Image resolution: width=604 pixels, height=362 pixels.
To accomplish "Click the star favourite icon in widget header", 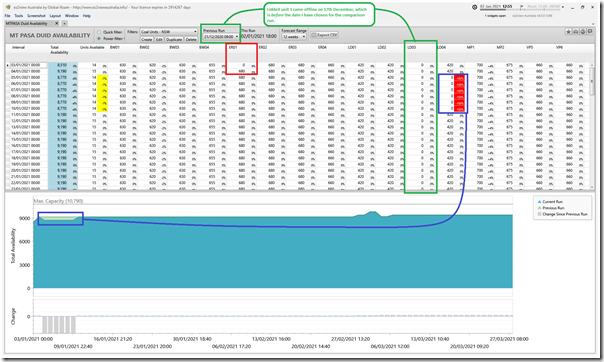I will [568, 32].
